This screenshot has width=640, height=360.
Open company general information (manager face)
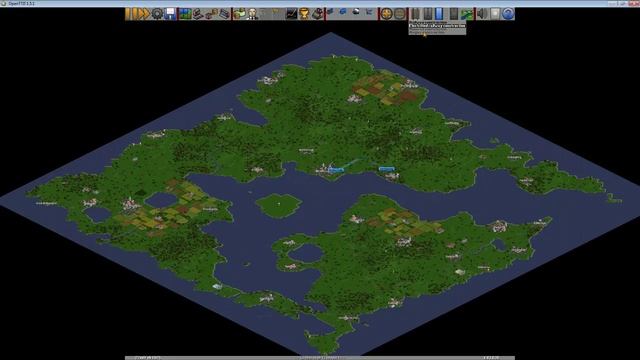(253, 14)
